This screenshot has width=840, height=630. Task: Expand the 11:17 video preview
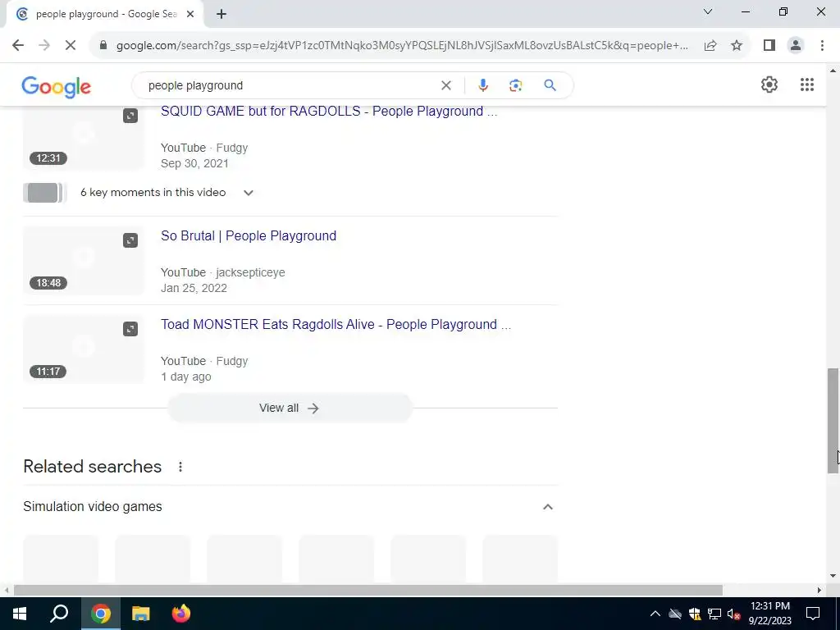click(x=130, y=329)
